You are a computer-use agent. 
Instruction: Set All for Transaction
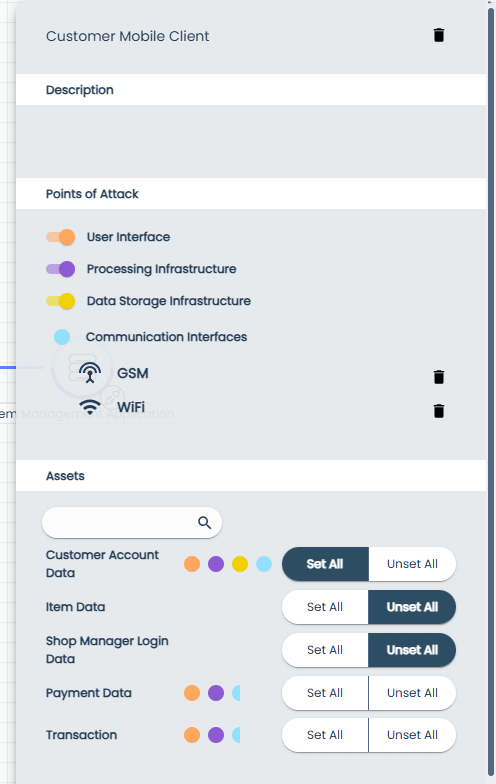pos(325,735)
